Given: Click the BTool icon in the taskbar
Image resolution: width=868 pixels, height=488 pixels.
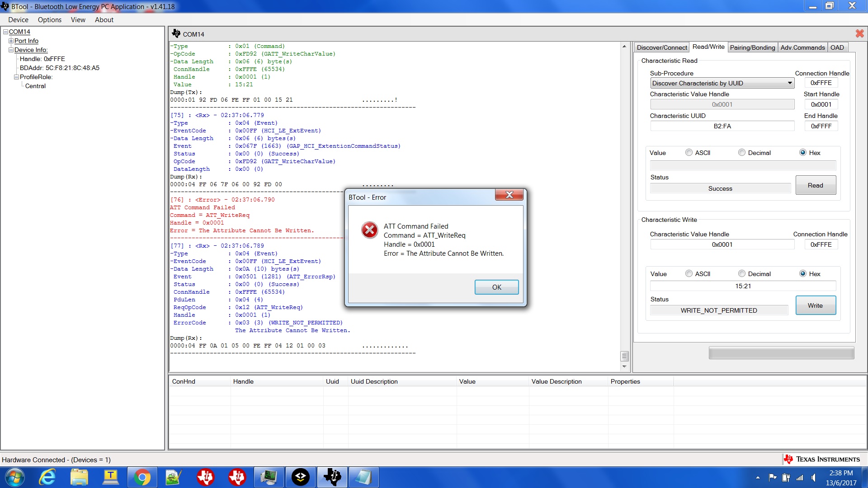Looking at the screenshot, I should click(332, 477).
